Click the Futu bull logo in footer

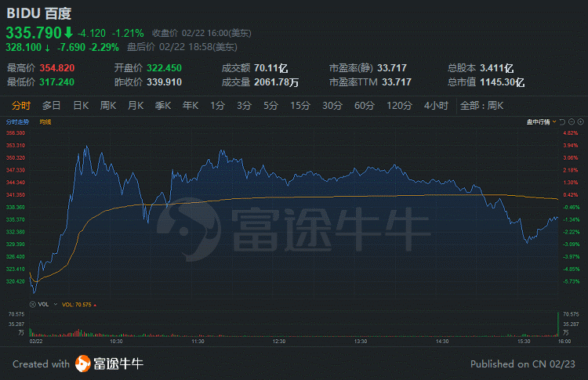83,364
